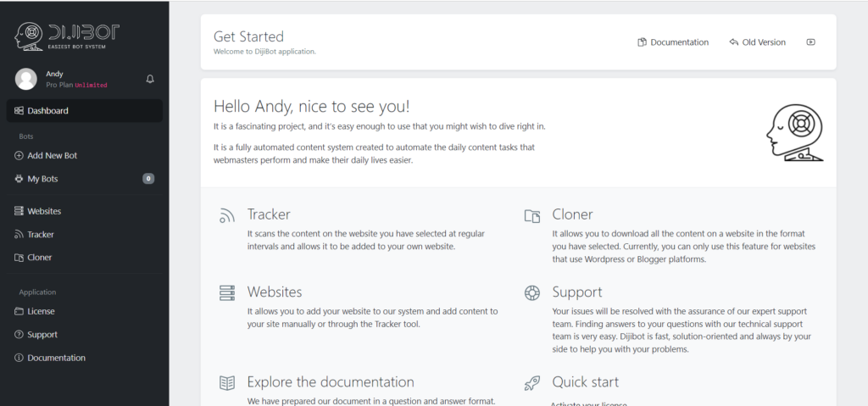Open License page in sidebar
Viewport: 868px width, 406px height.
(85, 311)
